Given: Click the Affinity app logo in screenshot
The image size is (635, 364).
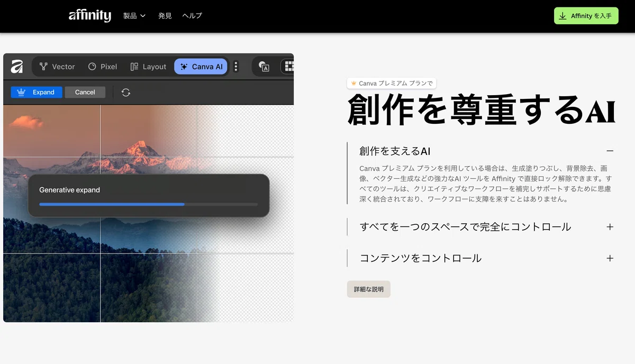Looking at the screenshot, I should (17, 67).
